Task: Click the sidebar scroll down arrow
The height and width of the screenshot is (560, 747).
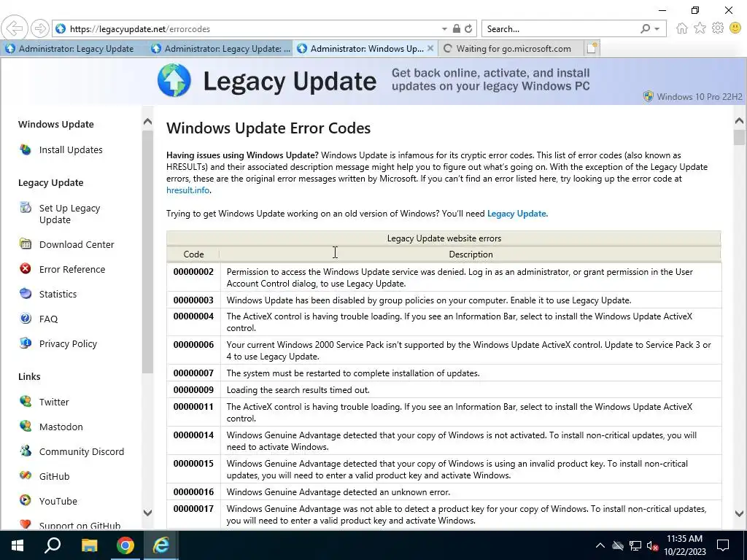Action: 147,513
